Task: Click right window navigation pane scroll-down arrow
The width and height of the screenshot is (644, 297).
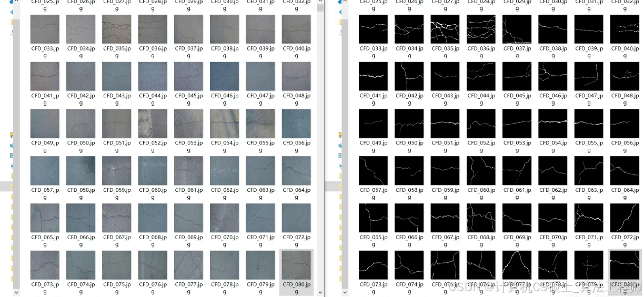Action: click(345, 292)
